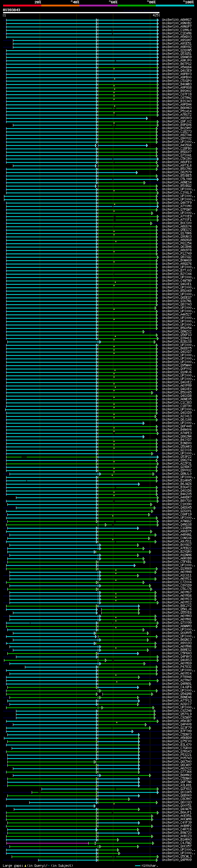Click the white query sequence bar
Screen dimensions: 197x868
pos(81,13)
